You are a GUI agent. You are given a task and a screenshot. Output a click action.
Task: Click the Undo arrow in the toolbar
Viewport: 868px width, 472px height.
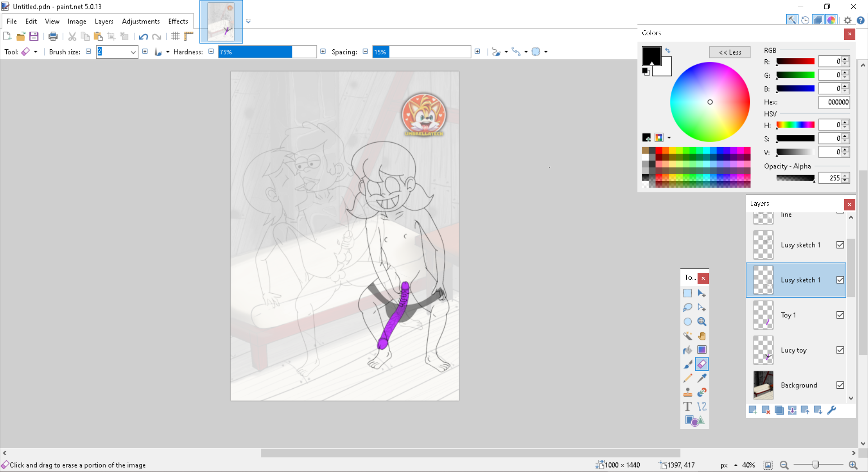tap(143, 37)
